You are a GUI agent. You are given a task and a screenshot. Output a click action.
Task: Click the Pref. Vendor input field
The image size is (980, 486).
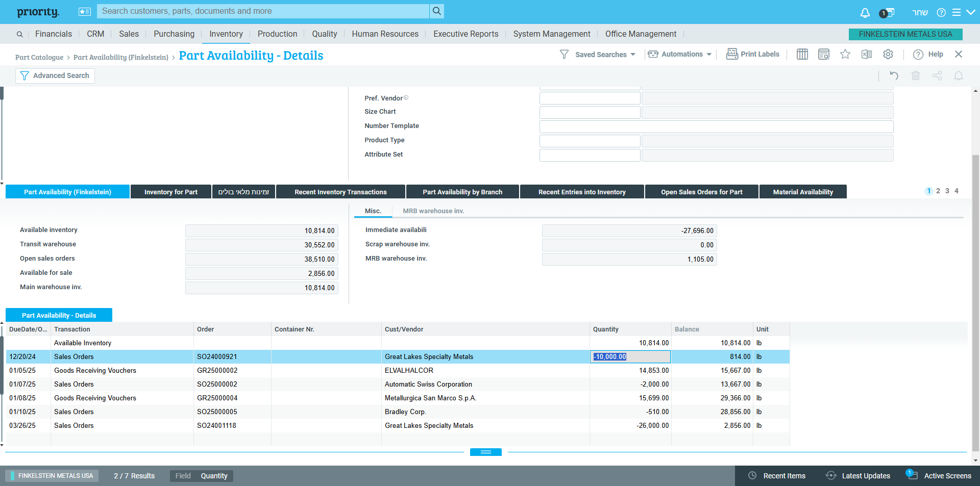pos(590,98)
